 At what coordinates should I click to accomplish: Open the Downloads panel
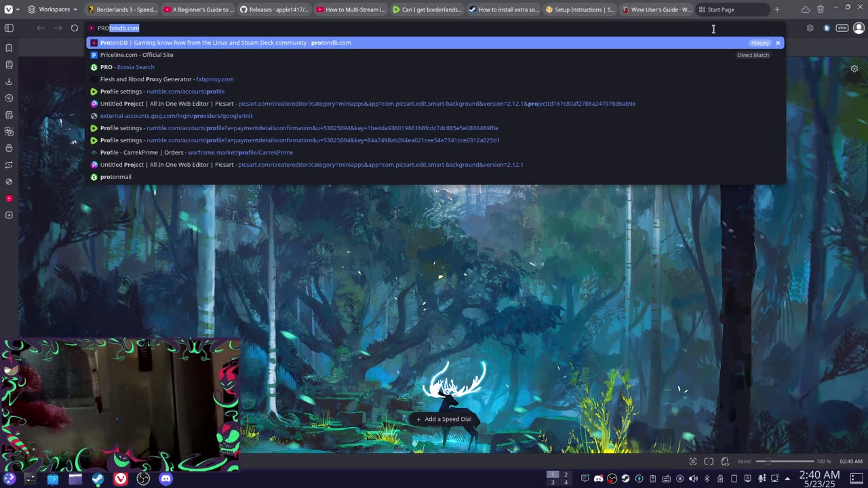(9, 81)
